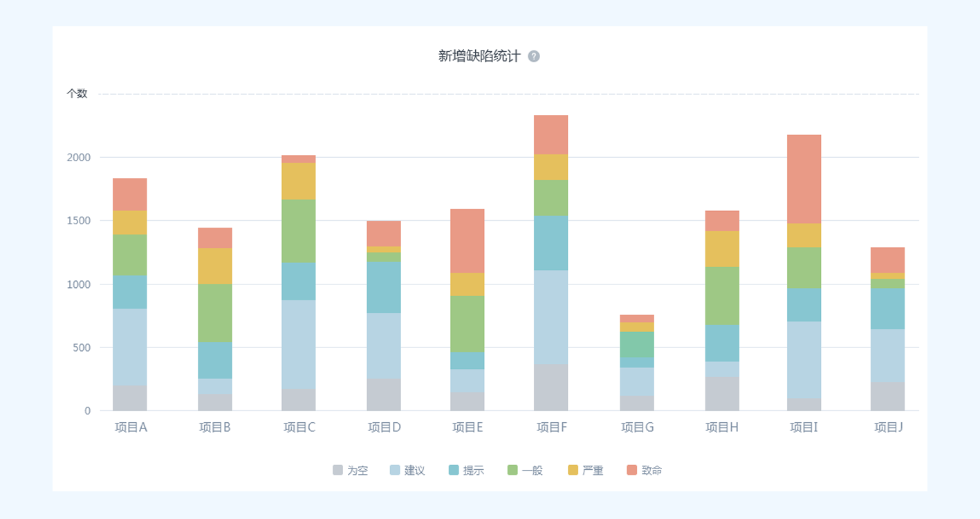Click the 项目C axis label
980x519 pixels.
[x=299, y=428]
